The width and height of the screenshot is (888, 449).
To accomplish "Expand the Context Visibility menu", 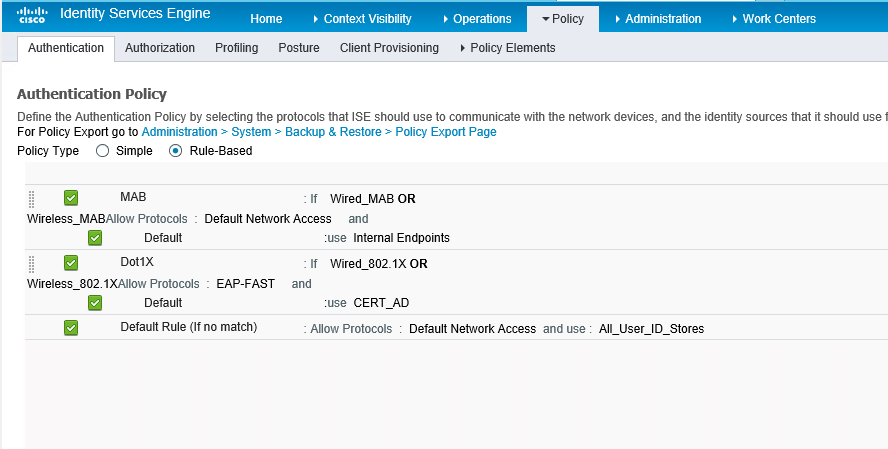I will point(362,19).
